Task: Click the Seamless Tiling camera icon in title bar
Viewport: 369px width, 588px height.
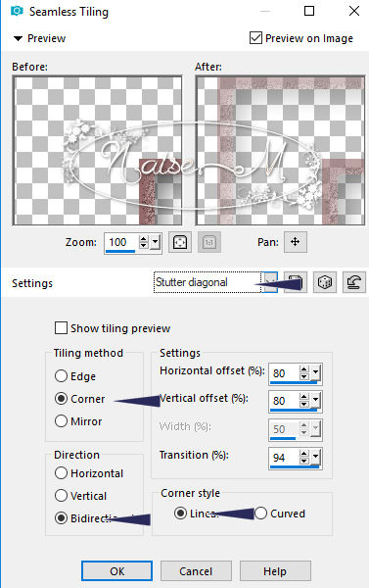Action: click(x=17, y=11)
